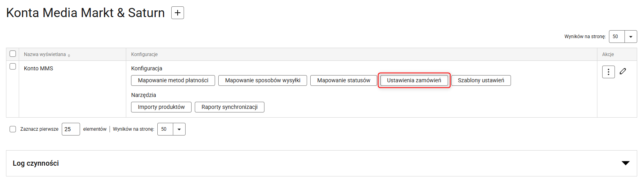Edit Konto MMS with the pencil icon

pos(623,72)
